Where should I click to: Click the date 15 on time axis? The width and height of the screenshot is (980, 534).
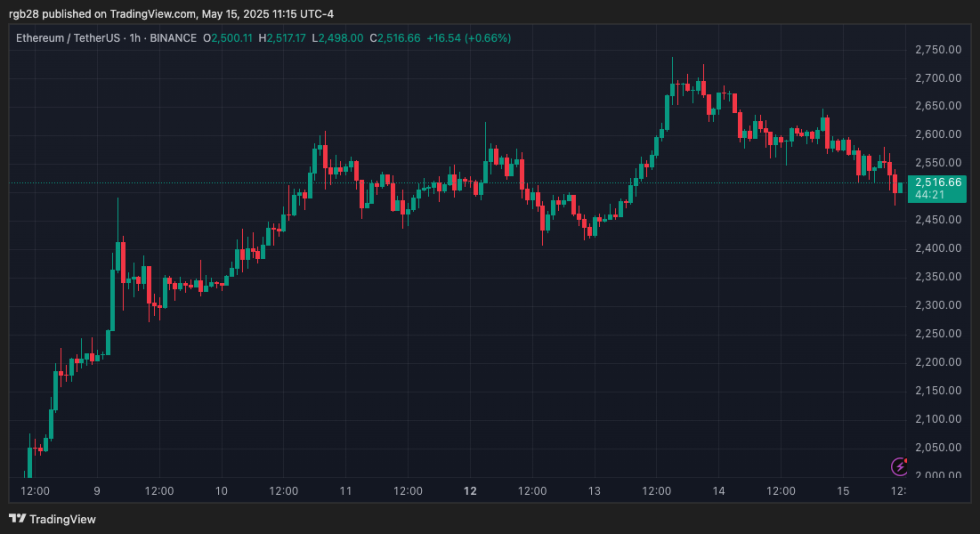click(843, 491)
